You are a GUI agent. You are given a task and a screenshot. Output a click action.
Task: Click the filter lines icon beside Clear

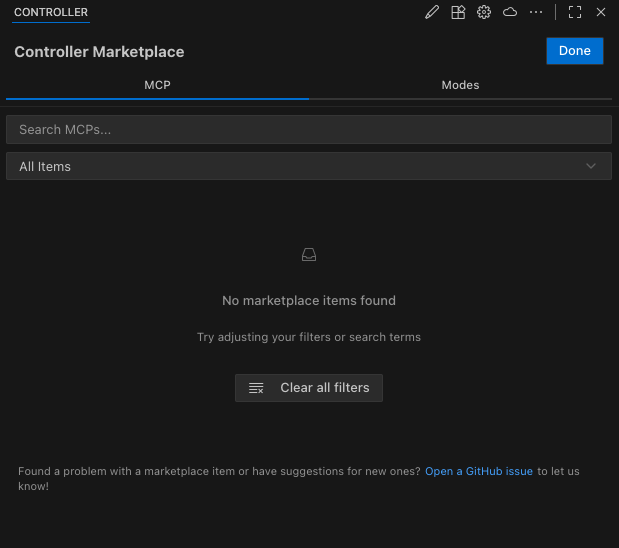click(x=256, y=388)
